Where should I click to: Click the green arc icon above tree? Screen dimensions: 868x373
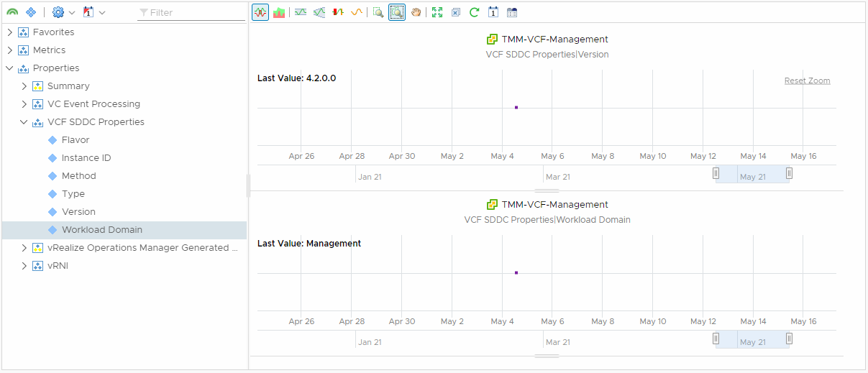[x=12, y=12]
